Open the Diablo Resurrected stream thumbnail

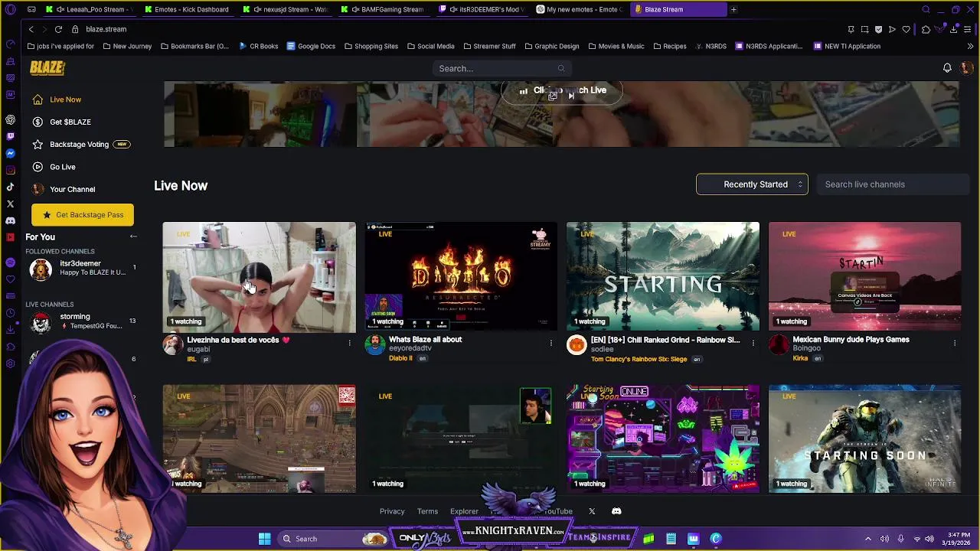pos(461,277)
